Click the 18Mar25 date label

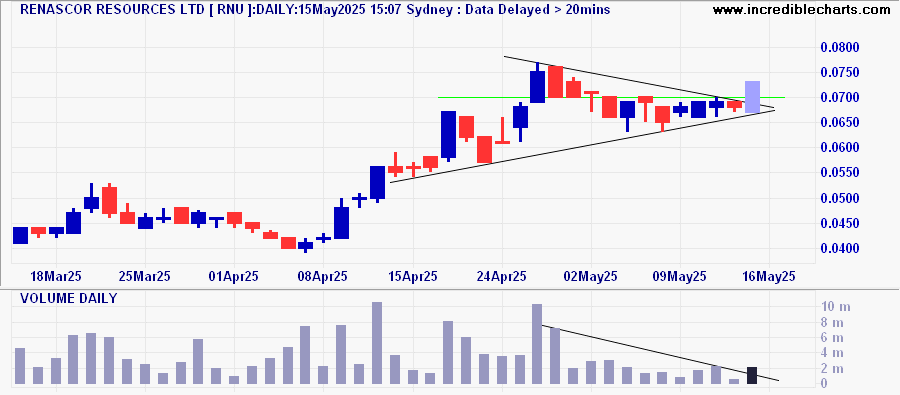pyautogui.click(x=56, y=276)
